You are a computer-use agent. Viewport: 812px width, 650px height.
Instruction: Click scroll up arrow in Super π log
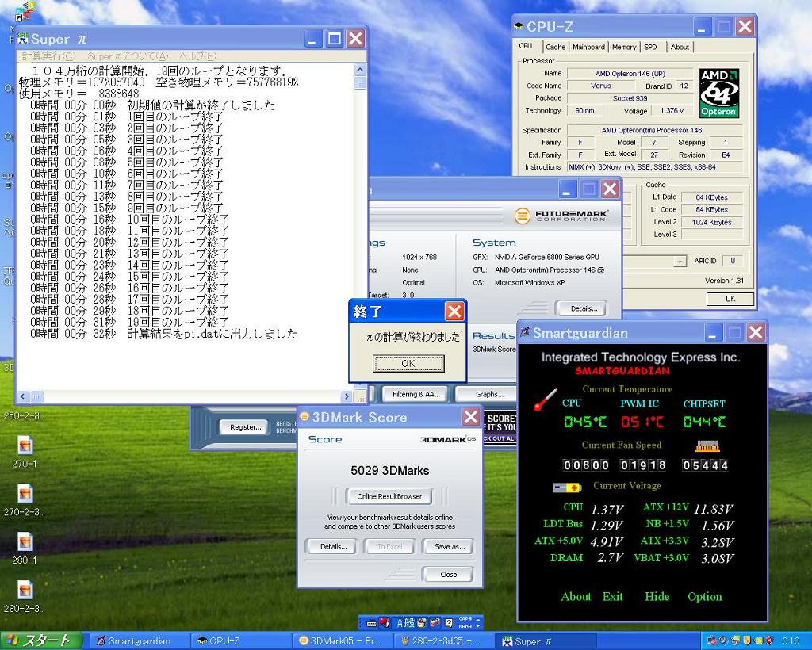360,69
